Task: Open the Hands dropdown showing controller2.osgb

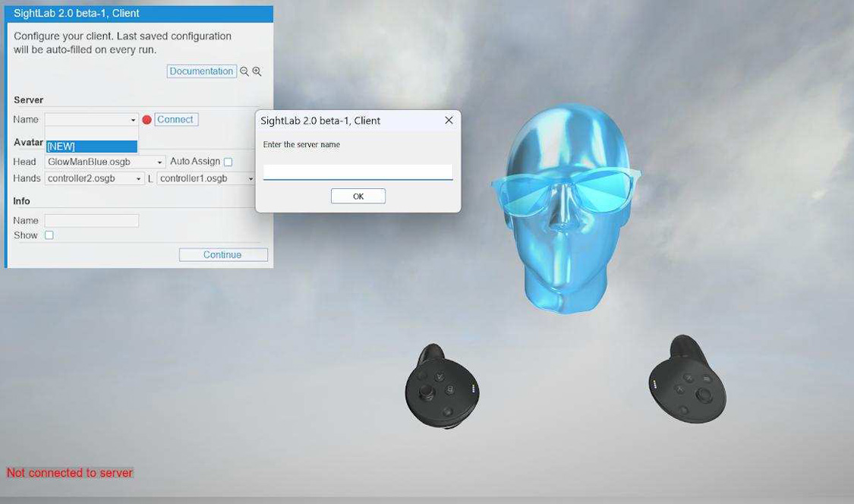Action: (138, 178)
